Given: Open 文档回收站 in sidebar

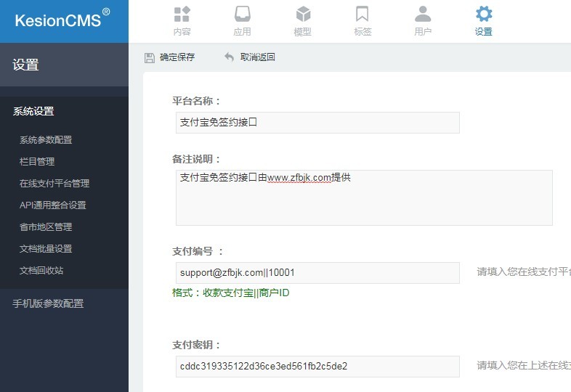Looking at the screenshot, I should (x=41, y=271).
